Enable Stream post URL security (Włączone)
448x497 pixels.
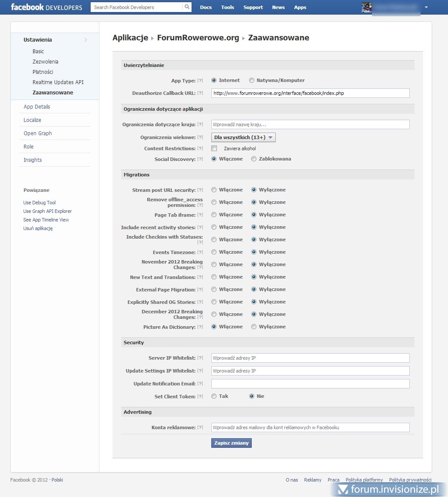click(214, 190)
